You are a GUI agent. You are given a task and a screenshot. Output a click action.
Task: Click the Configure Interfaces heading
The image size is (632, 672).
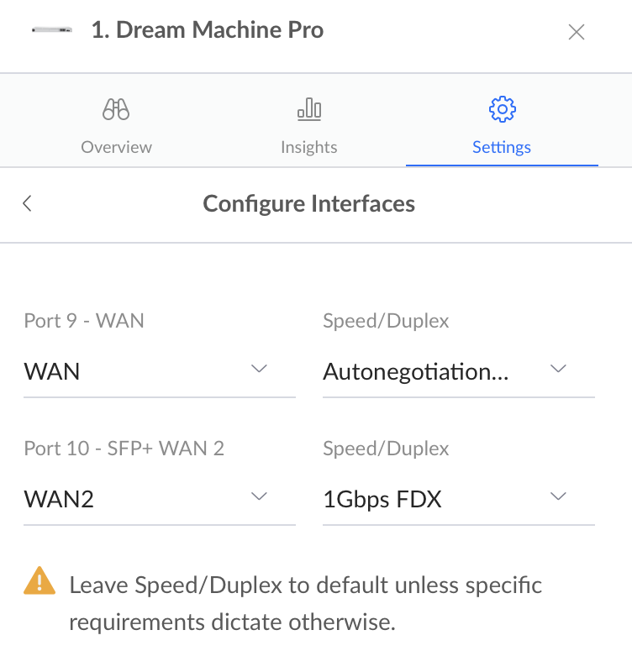tap(308, 204)
